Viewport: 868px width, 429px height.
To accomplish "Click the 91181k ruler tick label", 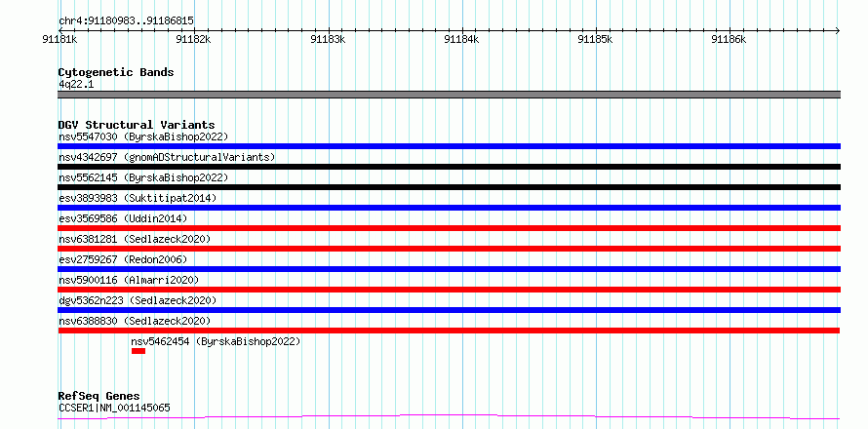I will tap(59, 39).
